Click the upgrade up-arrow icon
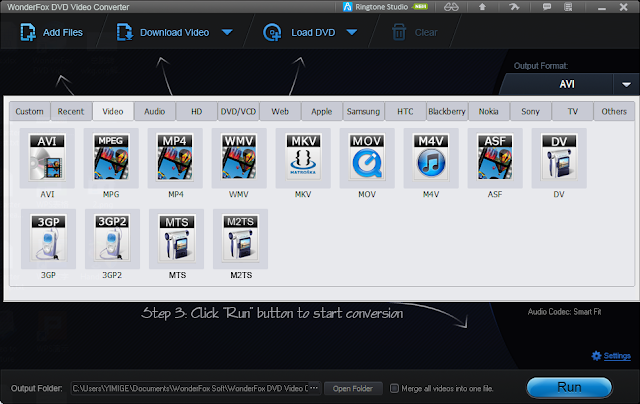 (x=482, y=7)
